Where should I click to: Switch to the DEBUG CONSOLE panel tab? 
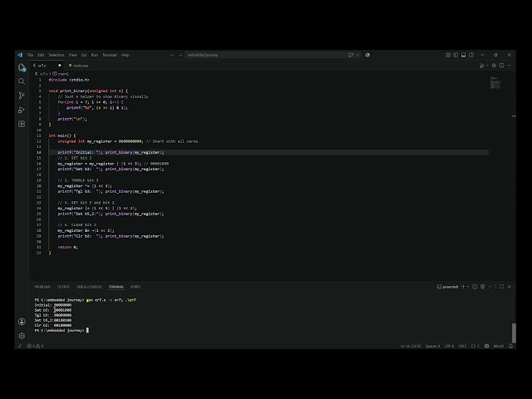click(89, 287)
